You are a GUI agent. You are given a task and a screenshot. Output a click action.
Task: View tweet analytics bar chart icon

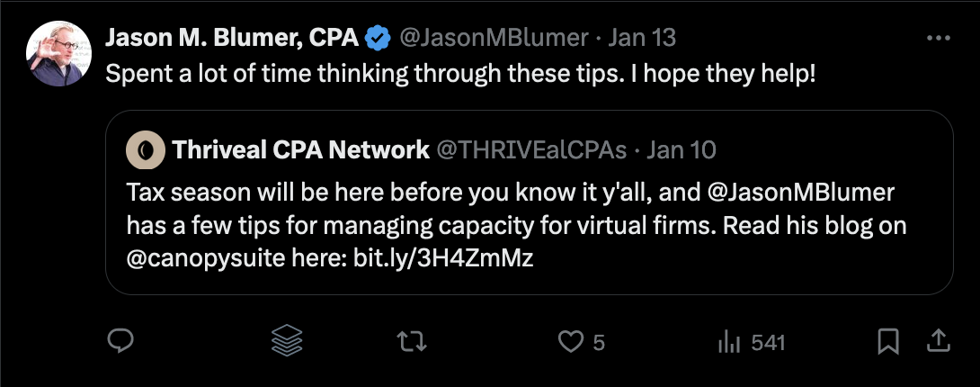click(726, 342)
